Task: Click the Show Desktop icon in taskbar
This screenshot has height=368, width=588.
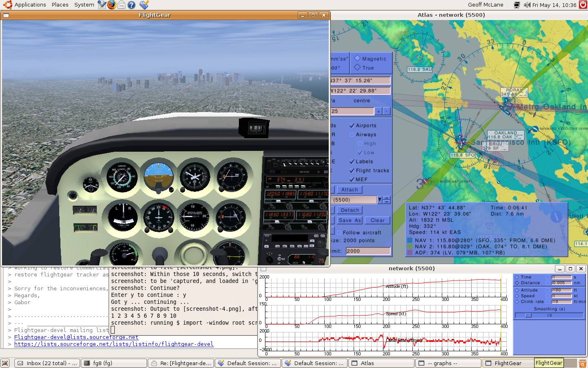Action: (x=5, y=363)
